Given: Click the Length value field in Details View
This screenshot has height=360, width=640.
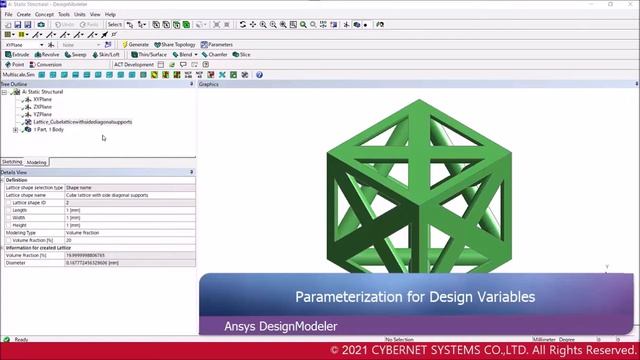Looking at the screenshot, I should pyautogui.click(x=130, y=210).
